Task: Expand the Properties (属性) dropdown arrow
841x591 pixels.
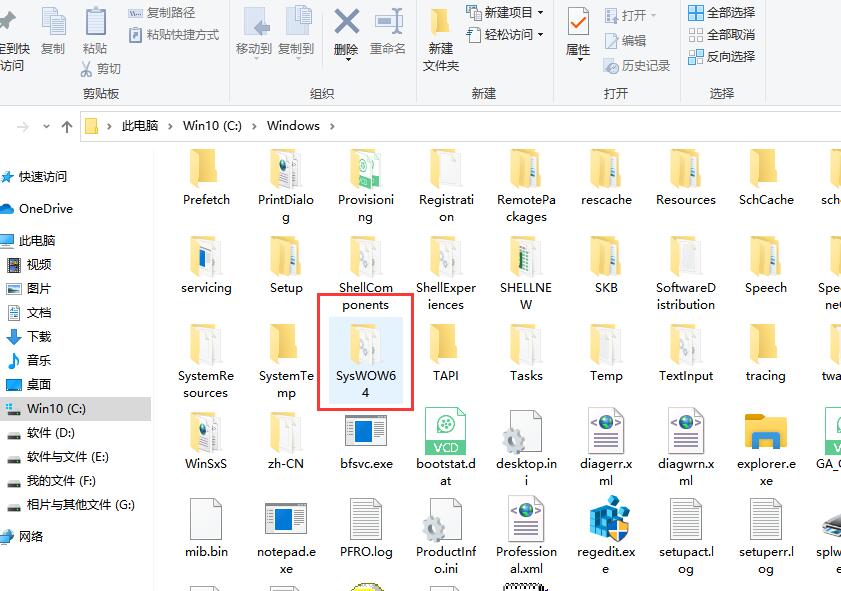Action: [580, 60]
